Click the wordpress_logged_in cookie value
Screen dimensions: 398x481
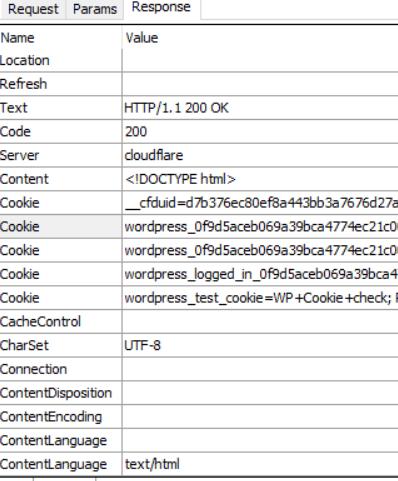pyautogui.click(x=261, y=274)
